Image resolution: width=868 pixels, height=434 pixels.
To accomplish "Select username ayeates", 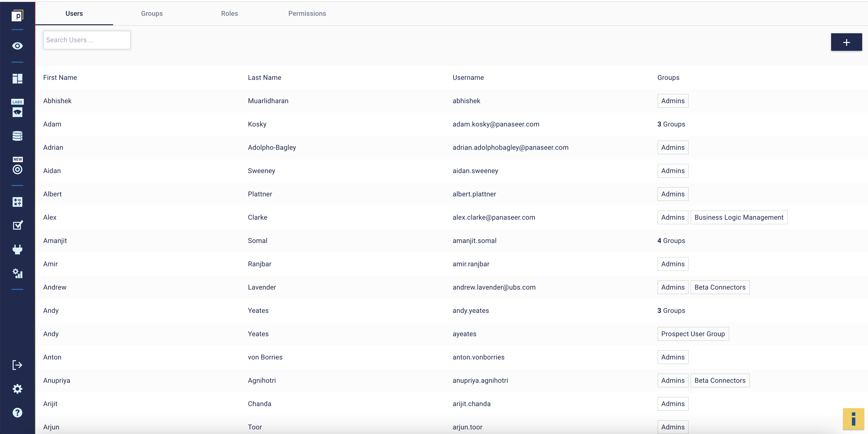I will pyautogui.click(x=464, y=334).
